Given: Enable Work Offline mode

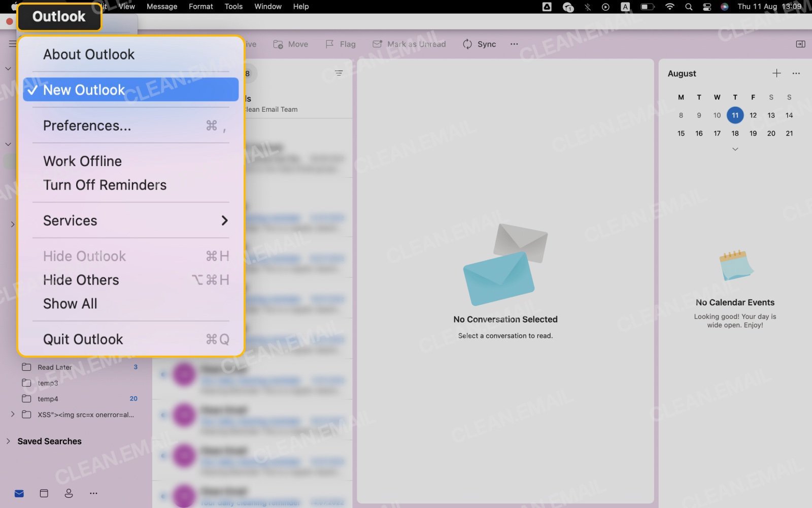Looking at the screenshot, I should pos(82,161).
